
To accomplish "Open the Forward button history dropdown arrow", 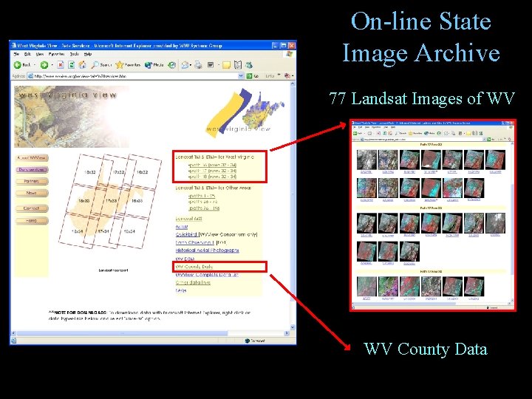I will (x=52, y=65).
